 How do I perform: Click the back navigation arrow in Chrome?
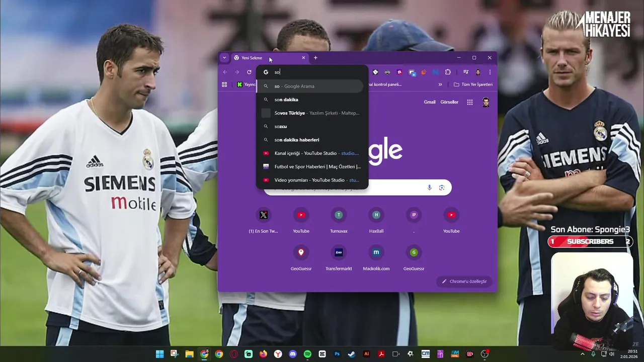coord(225,72)
